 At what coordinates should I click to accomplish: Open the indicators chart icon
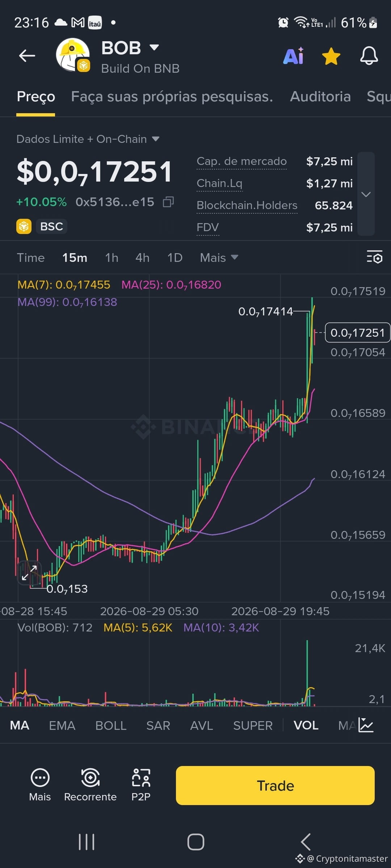pos(366,725)
